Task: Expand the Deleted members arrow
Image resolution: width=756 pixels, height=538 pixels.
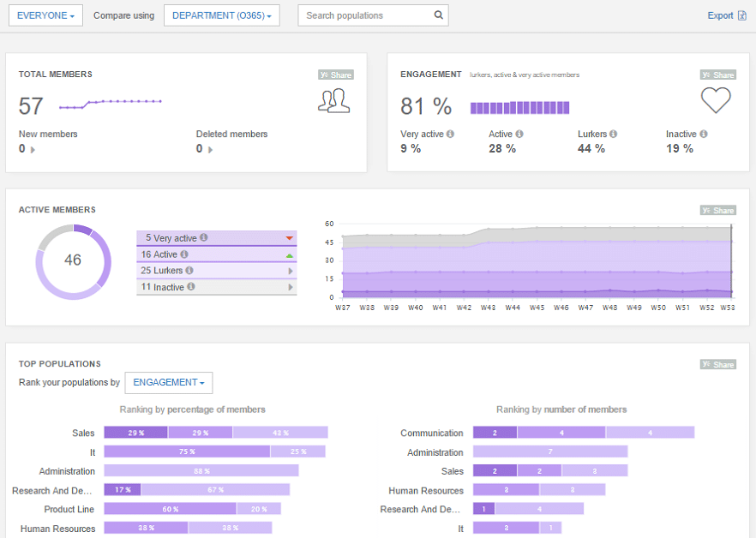Action: coord(210,150)
